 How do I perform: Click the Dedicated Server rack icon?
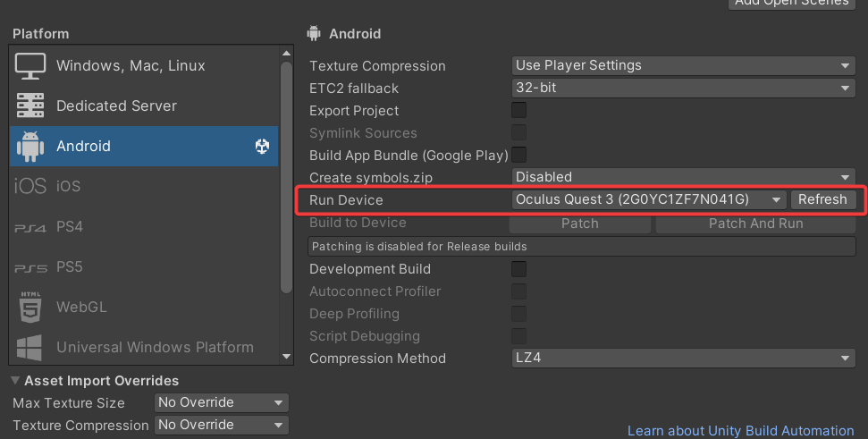tap(30, 106)
